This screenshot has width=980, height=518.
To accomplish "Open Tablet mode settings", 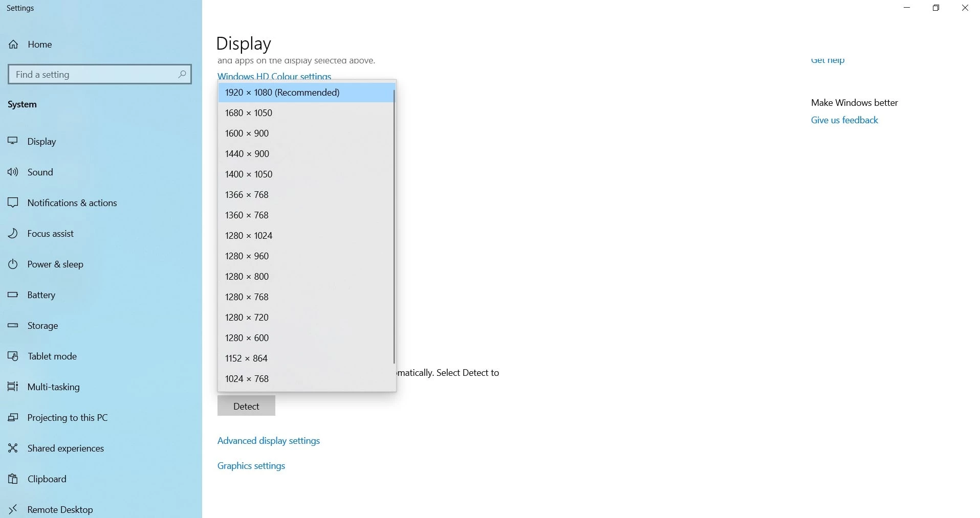I will click(x=101, y=356).
